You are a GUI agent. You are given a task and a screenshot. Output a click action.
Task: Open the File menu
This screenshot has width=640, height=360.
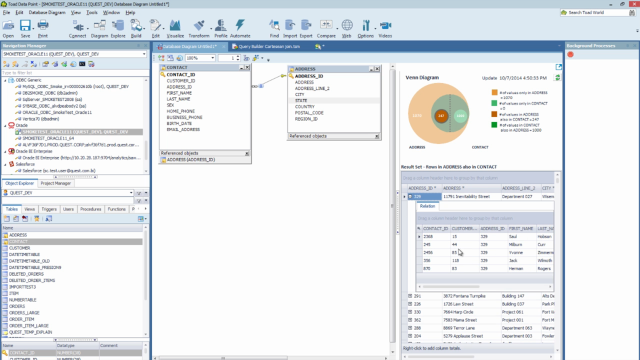6,13
